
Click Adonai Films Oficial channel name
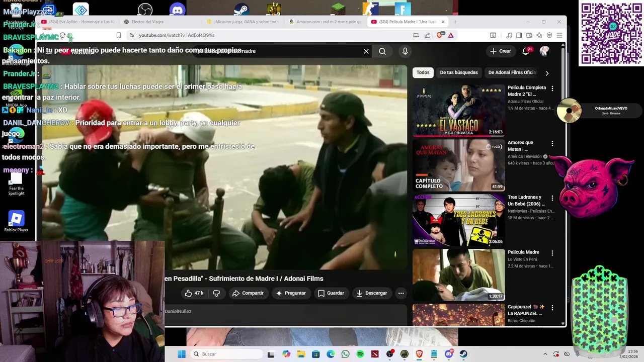(x=525, y=102)
